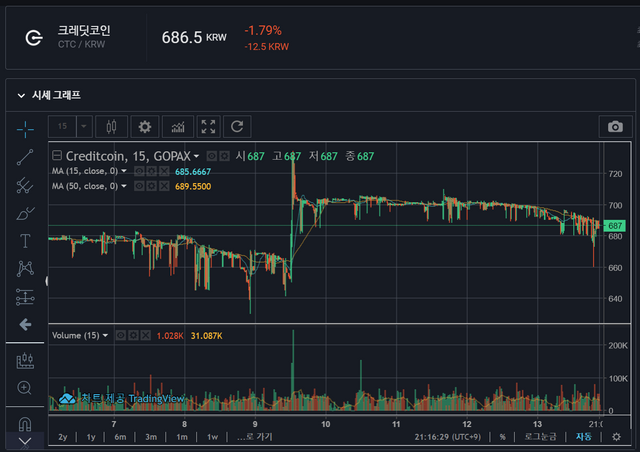The width and height of the screenshot is (640, 452).
Task: Click the timezone clock 21:16:29 (UTC+9)
Action: pos(448,437)
